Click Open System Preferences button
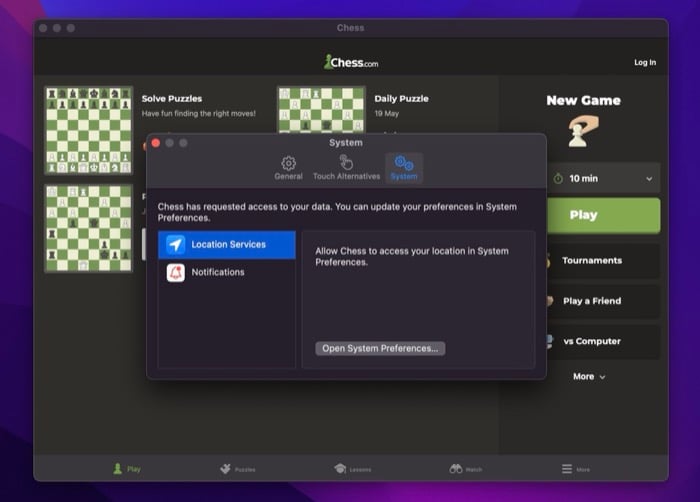Viewport: 700px width, 502px height. pos(380,348)
